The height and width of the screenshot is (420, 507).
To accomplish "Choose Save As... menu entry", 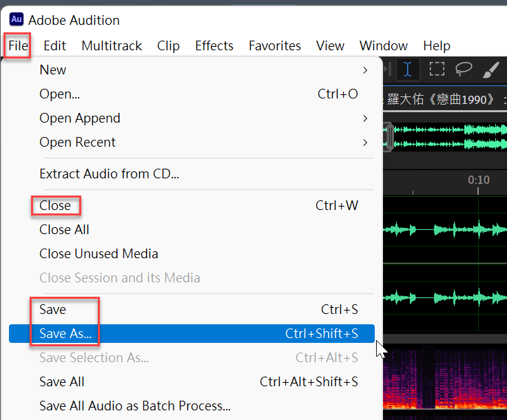I will coord(192,333).
